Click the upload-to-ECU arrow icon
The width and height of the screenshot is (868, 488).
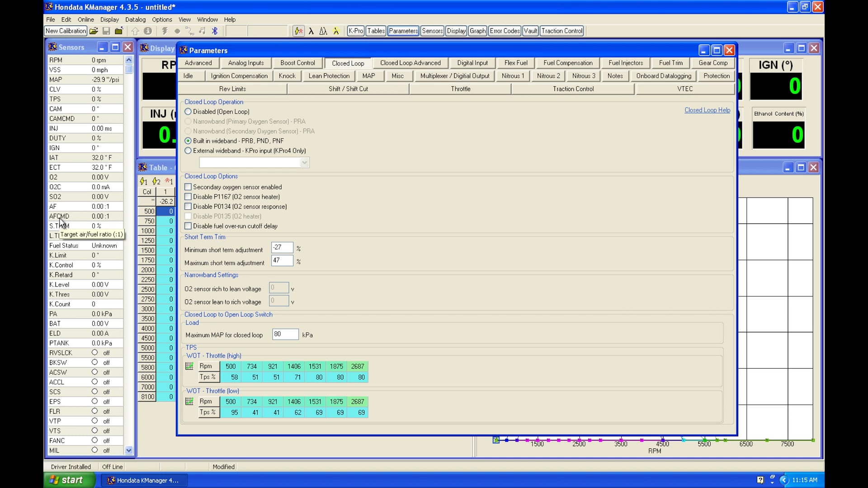tap(135, 31)
